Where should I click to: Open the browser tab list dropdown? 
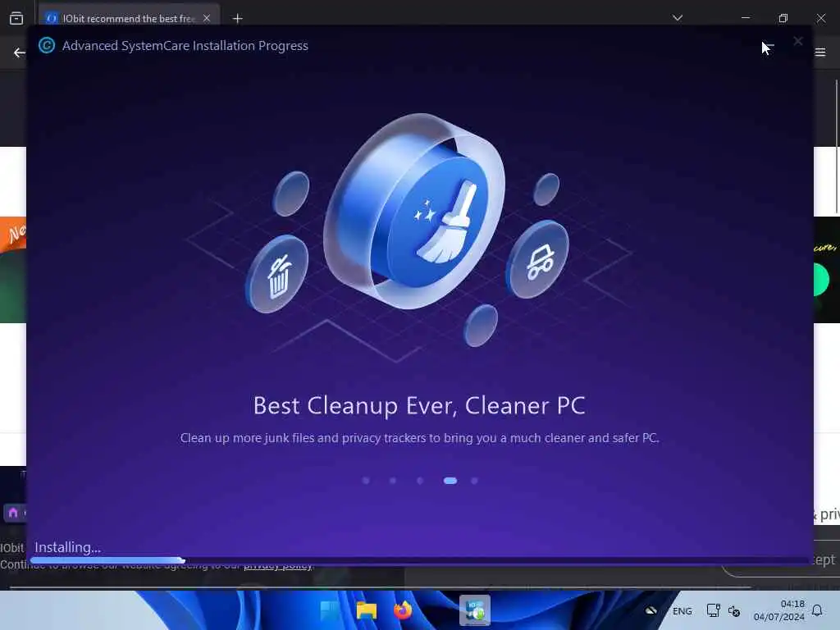click(677, 18)
